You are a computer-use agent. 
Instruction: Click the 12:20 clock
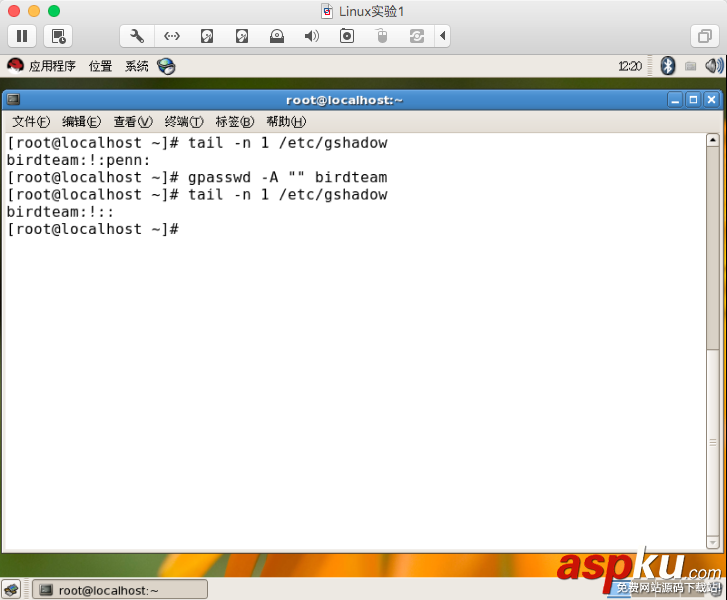(x=630, y=66)
